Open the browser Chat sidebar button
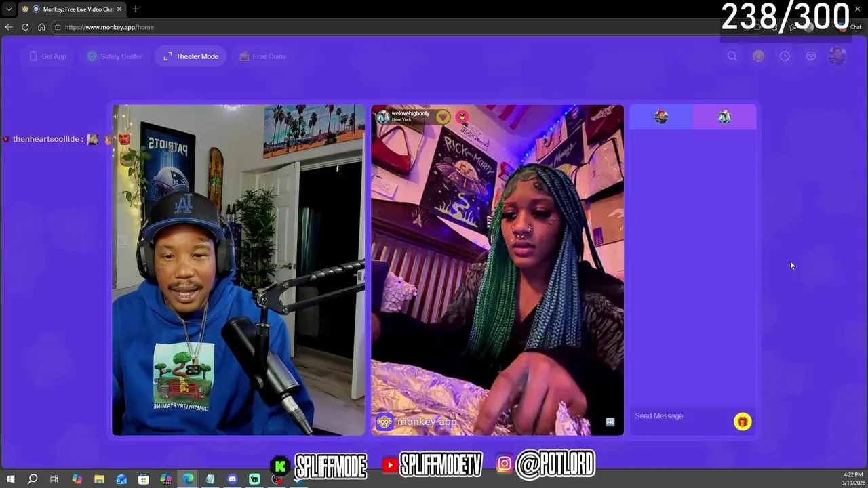Image resolution: width=868 pixels, height=488 pixels. coord(850,27)
